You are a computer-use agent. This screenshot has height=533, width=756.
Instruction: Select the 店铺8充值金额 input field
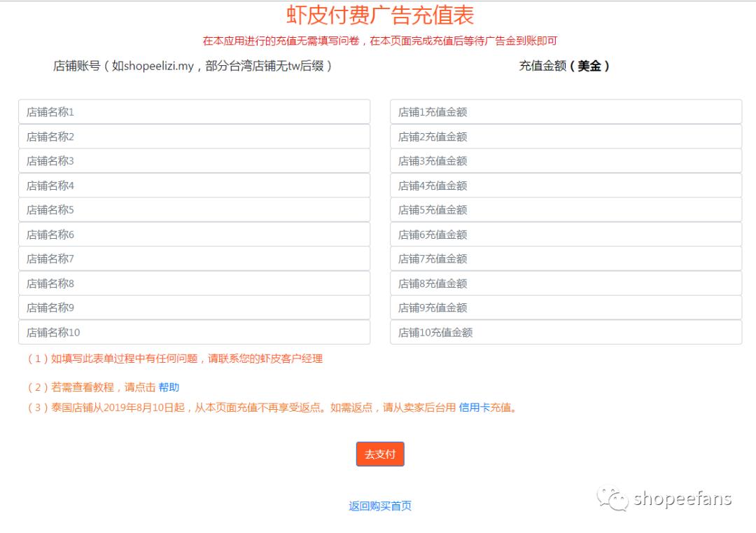click(x=566, y=283)
